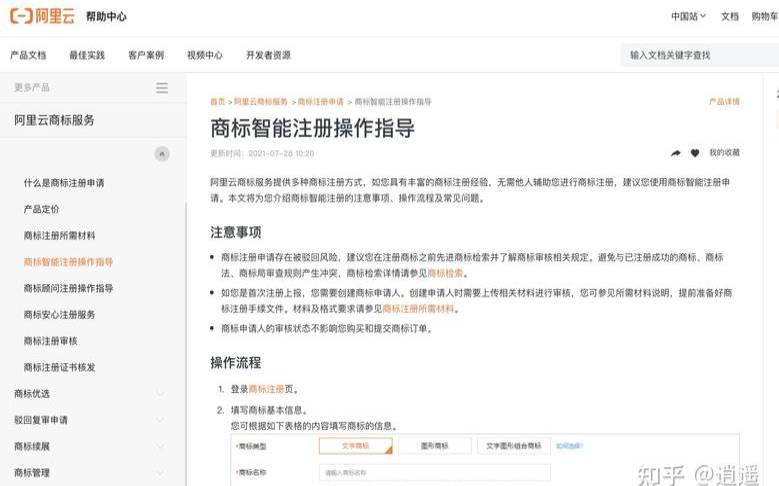Select 文字商标 trademark type option
The width and height of the screenshot is (779, 486).
coord(356,446)
